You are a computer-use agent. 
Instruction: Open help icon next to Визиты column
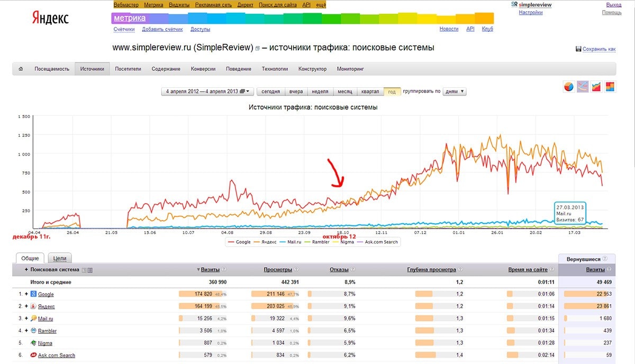pyautogui.click(x=224, y=270)
